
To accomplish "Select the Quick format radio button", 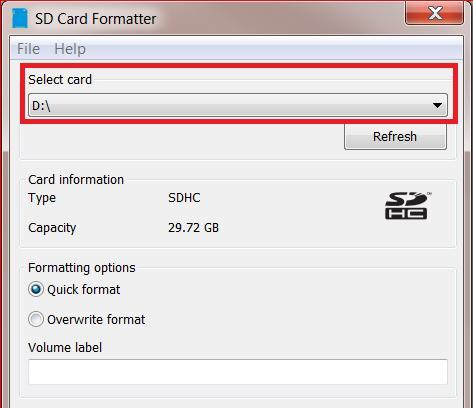I will coord(36,289).
